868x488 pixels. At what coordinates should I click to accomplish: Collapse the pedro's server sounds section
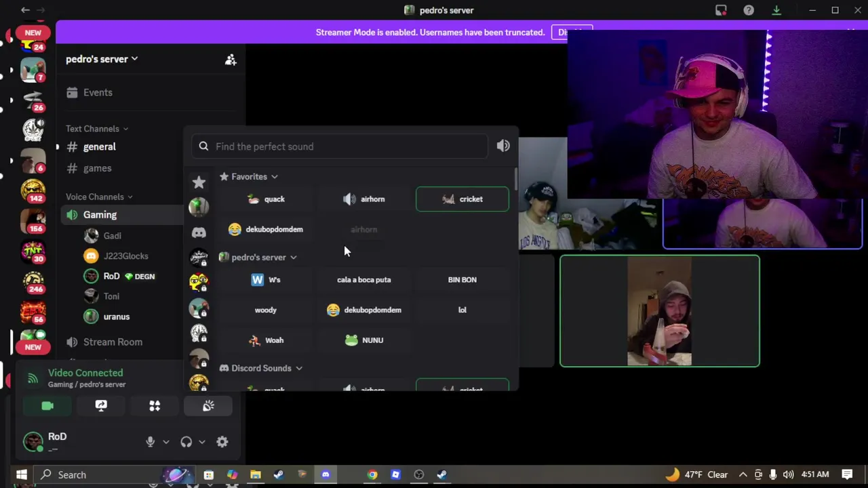coord(258,258)
